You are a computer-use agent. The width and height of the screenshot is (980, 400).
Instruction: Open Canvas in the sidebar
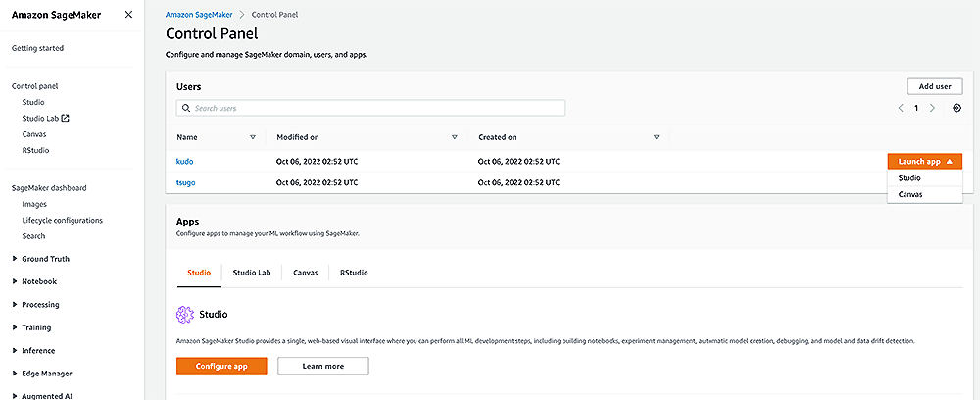[34, 134]
